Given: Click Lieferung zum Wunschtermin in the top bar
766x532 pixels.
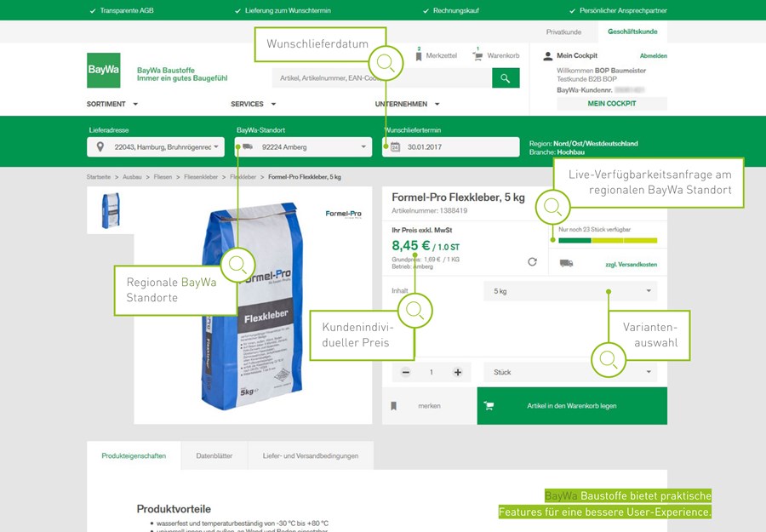Looking at the screenshot, I should point(288,10).
